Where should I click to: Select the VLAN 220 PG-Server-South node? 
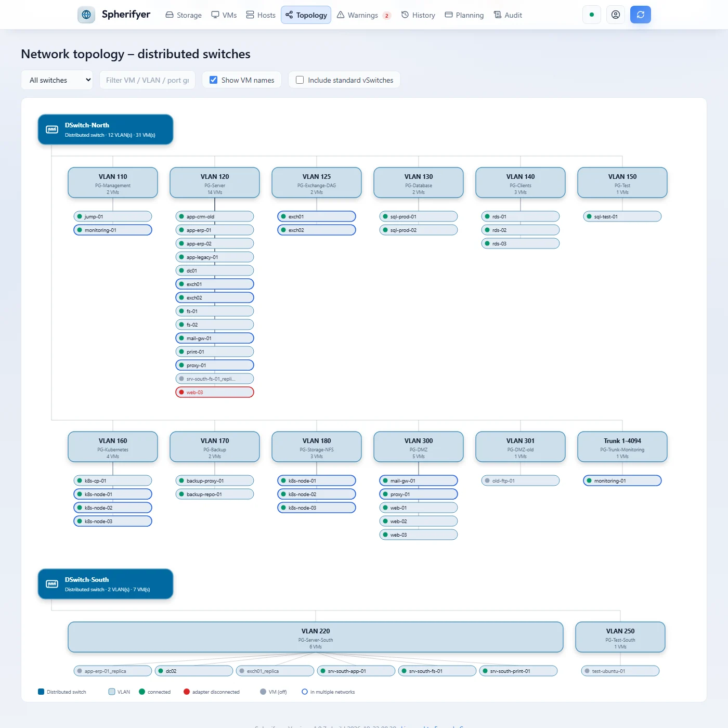point(316,637)
